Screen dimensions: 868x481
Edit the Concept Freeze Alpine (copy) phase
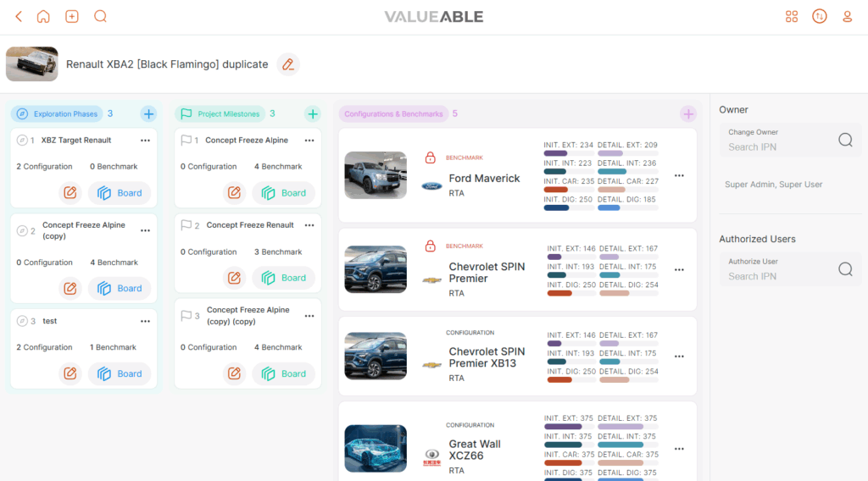70,288
